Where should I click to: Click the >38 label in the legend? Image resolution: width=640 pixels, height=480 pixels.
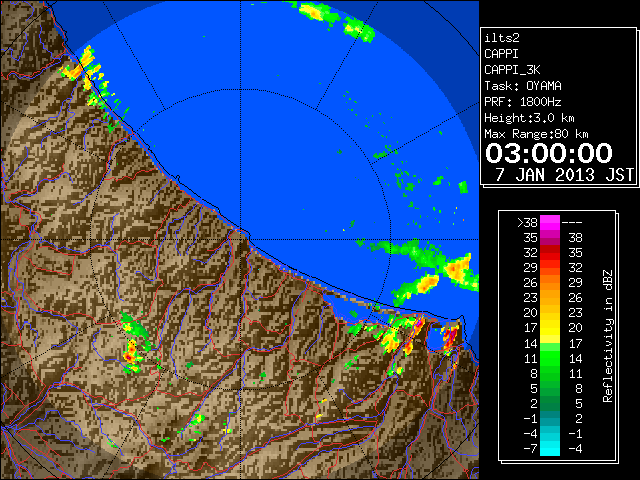pyautogui.click(x=527, y=222)
